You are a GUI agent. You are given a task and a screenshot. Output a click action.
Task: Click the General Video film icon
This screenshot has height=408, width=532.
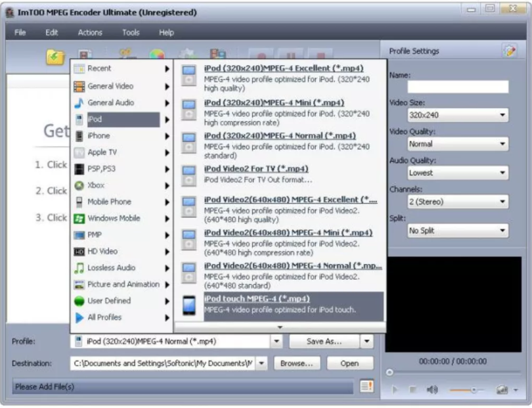[79, 86]
